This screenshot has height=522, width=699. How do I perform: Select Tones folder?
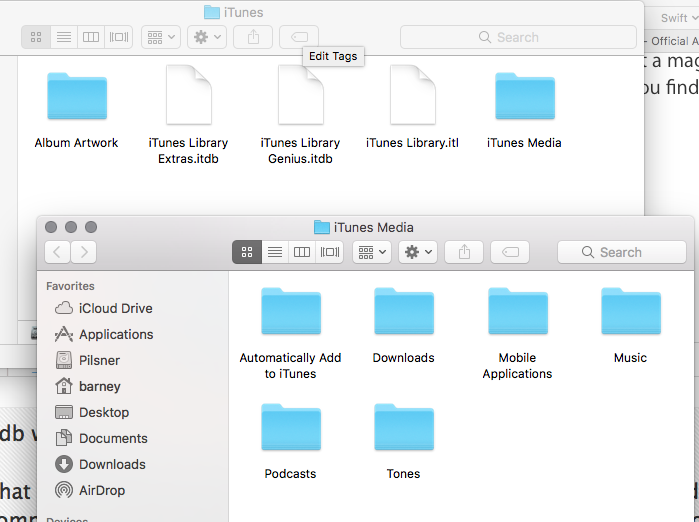point(404,442)
